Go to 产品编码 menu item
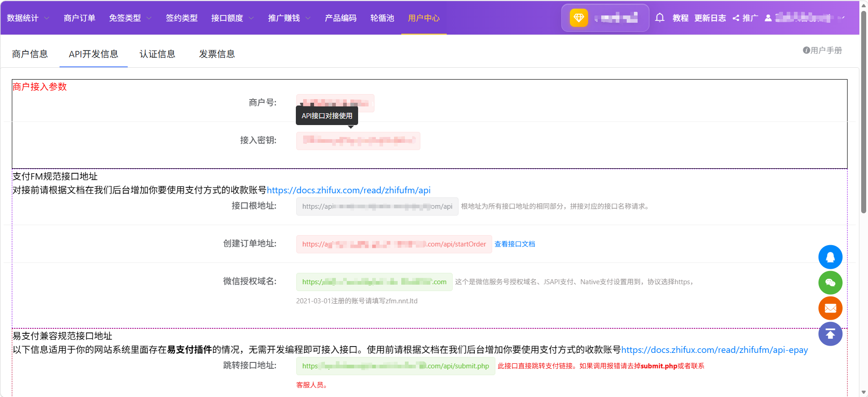This screenshot has height=397, width=868. pos(341,18)
